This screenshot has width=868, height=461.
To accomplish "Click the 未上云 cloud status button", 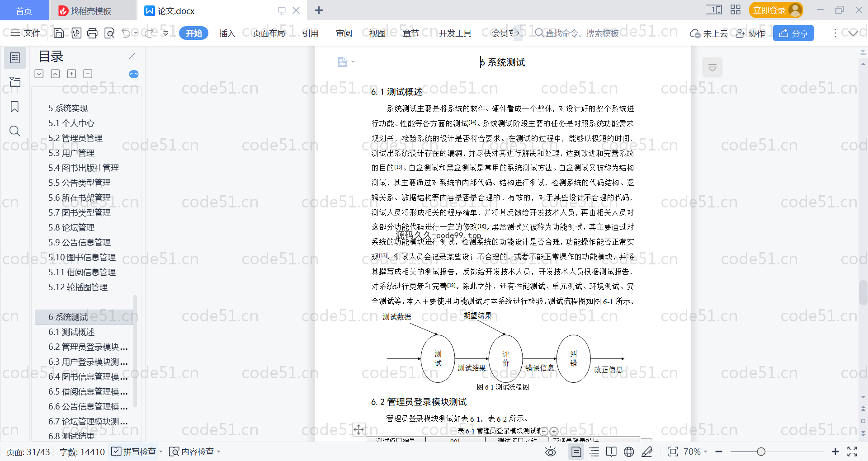I will click(708, 33).
